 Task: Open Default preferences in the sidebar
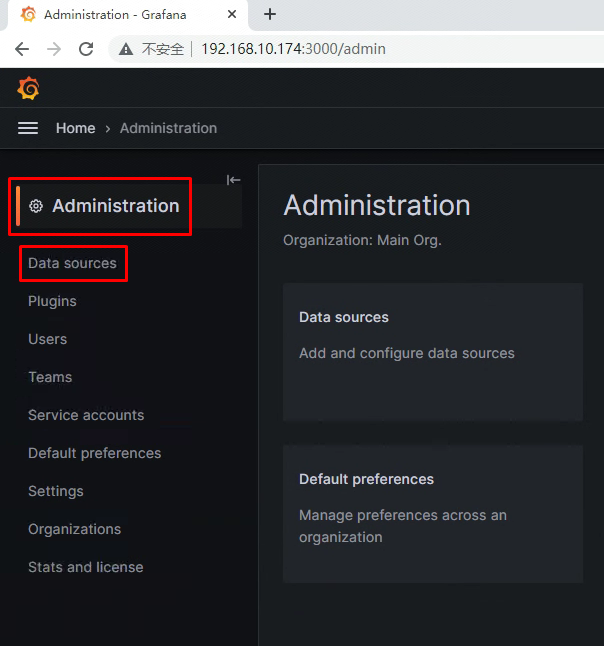(x=94, y=453)
